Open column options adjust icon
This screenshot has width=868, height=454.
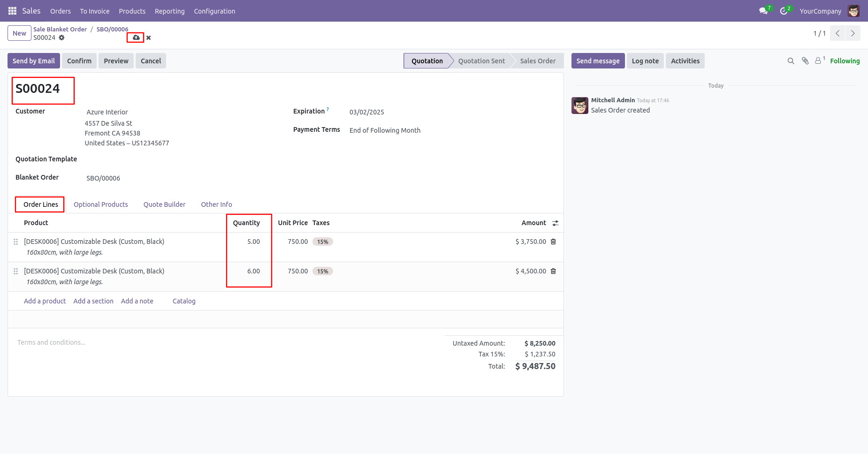coord(555,223)
